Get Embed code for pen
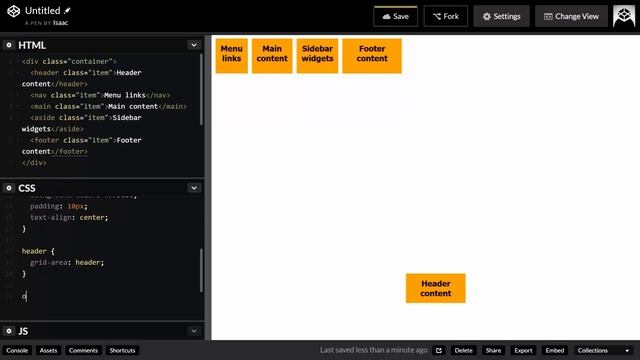This screenshot has height=360, width=640. (x=554, y=350)
